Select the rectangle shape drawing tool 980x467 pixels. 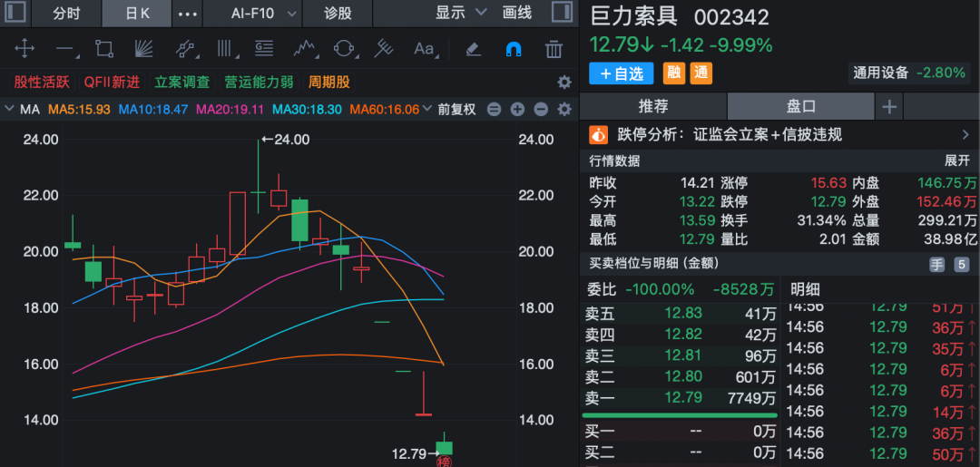[103, 48]
